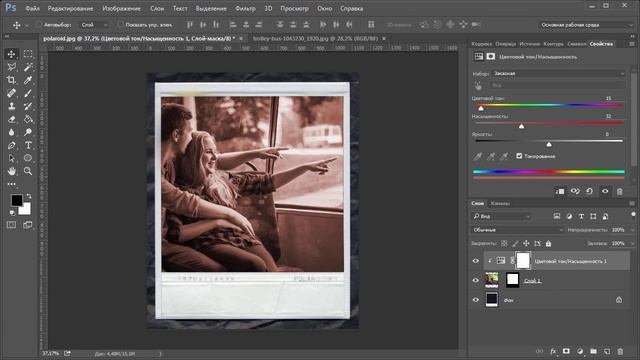The width and height of the screenshot is (640, 360).
Task: Open the blend mode dropdown Обычные
Action: (517, 230)
